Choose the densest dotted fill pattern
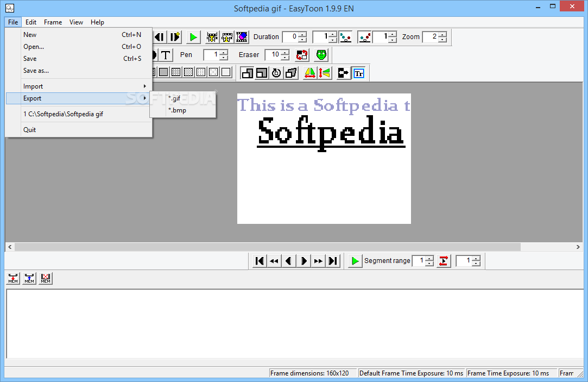This screenshot has width=588, height=382. [163, 72]
